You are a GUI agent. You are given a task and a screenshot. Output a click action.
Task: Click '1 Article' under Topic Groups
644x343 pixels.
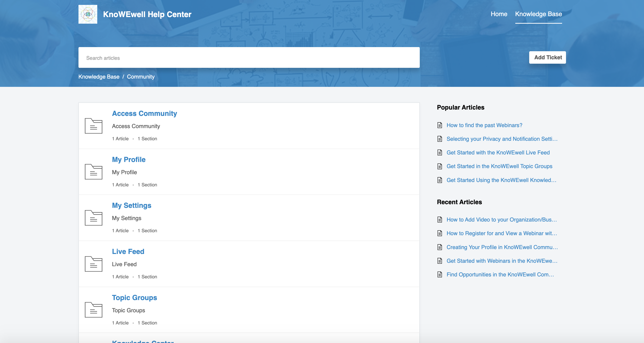tap(120, 323)
